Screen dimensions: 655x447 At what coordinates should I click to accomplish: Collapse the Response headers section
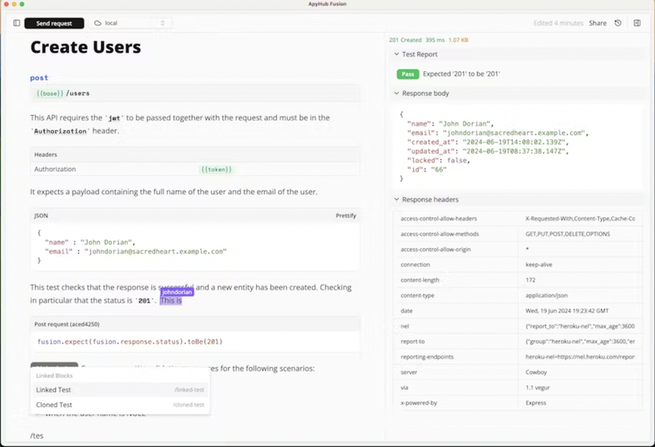(x=396, y=199)
